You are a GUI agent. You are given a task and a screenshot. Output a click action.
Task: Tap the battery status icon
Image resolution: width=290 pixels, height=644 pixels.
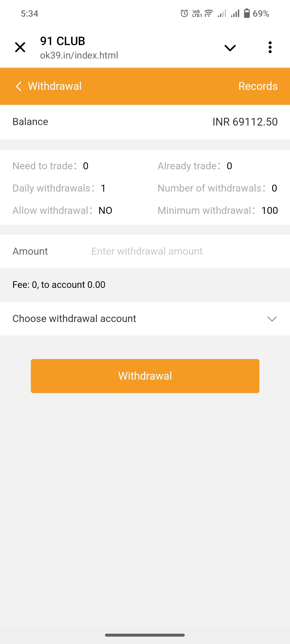(247, 13)
